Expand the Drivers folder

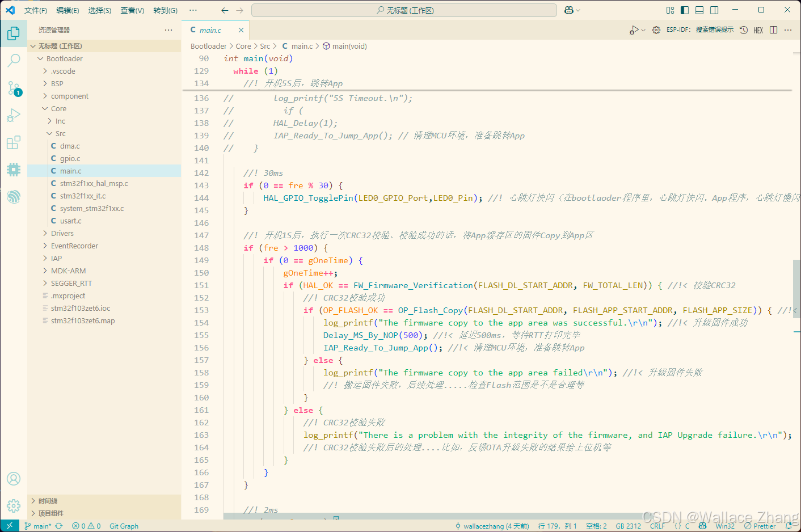pyautogui.click(x=62, y=234)
